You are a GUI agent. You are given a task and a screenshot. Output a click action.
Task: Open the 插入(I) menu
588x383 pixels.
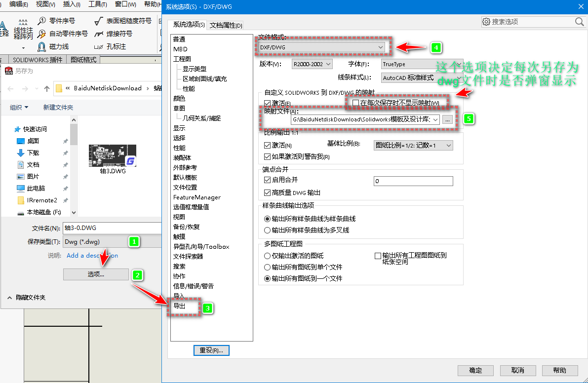pyautogui.click(x=72, y=4)
